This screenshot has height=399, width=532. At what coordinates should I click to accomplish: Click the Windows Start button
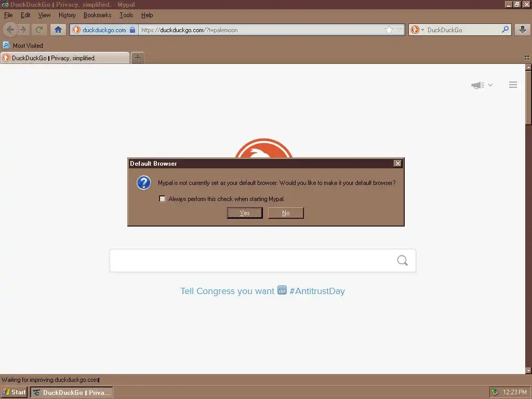(x=14, y=392)
